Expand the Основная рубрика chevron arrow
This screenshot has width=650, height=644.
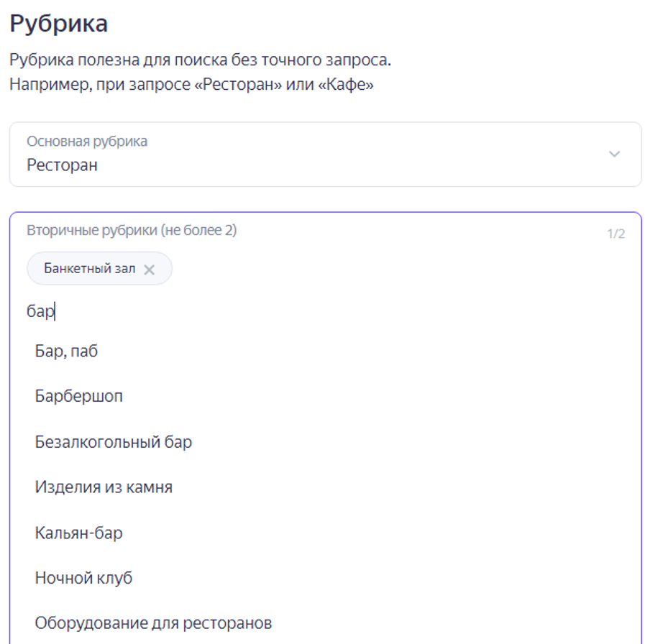point(614,155)
